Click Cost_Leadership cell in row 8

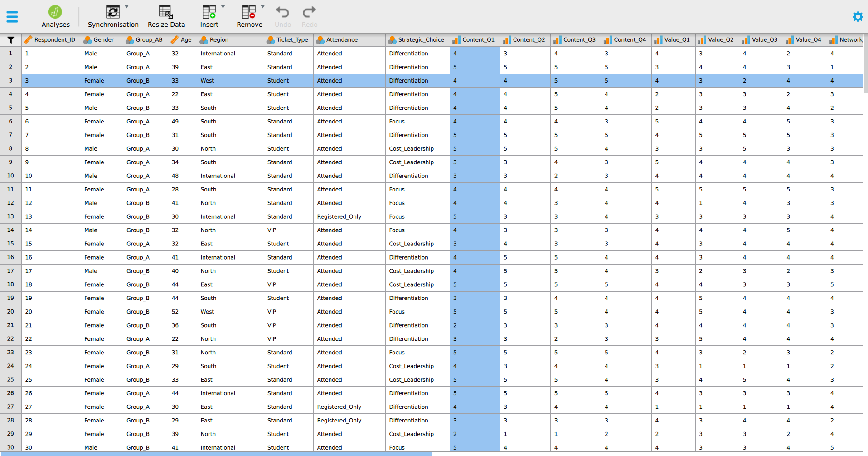[x=417, y=148]
